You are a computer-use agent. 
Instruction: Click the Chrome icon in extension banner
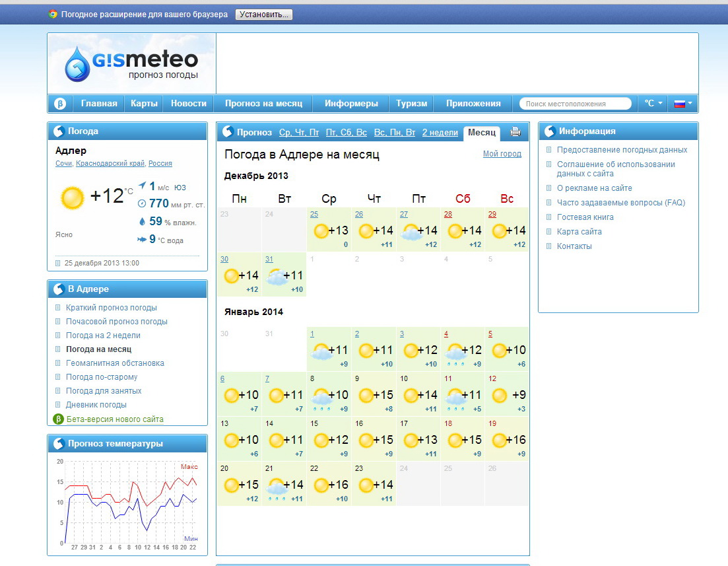click(x=53, y=14)
